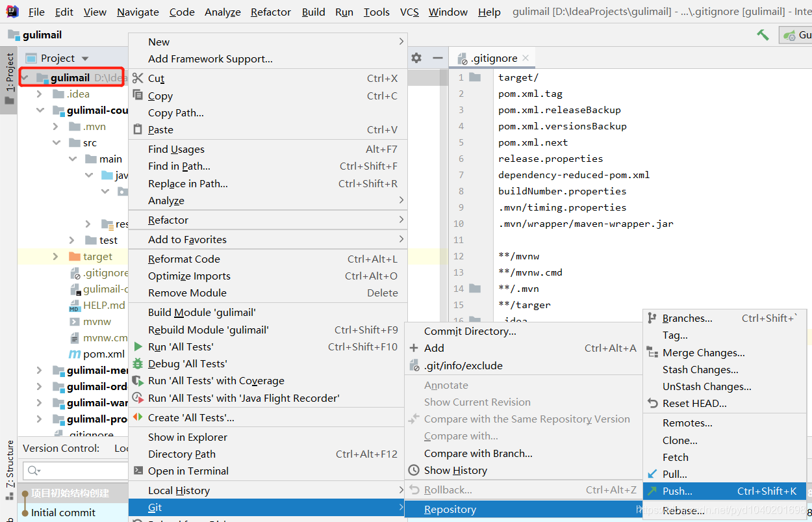812x522 pixels.
Task: Click the Show History clock icon
Action: pos(413,470)
